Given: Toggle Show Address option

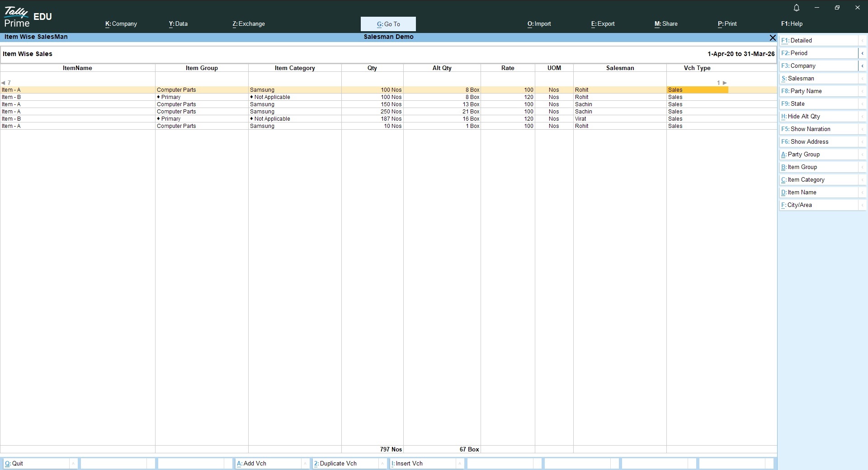Looking at the screenshot, I should pyautogui.click(x=818, y=142).
